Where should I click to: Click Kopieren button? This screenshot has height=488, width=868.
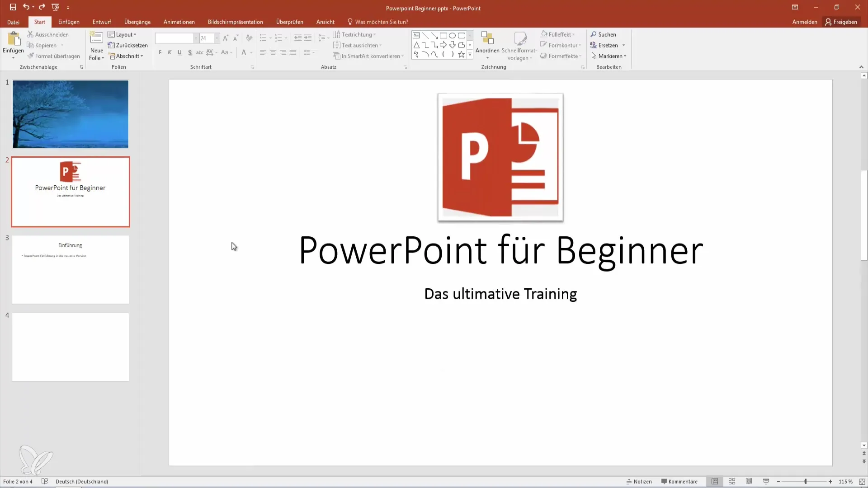point(42,45)
